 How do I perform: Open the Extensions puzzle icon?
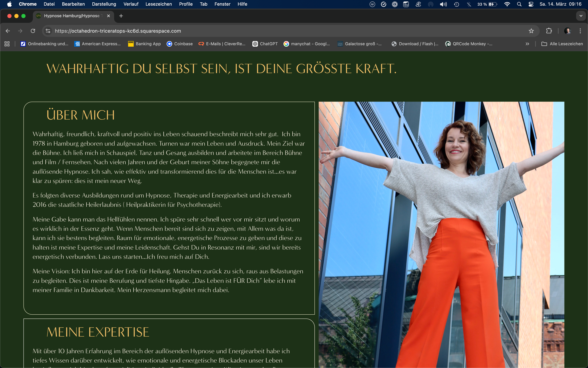coord(549,31)
